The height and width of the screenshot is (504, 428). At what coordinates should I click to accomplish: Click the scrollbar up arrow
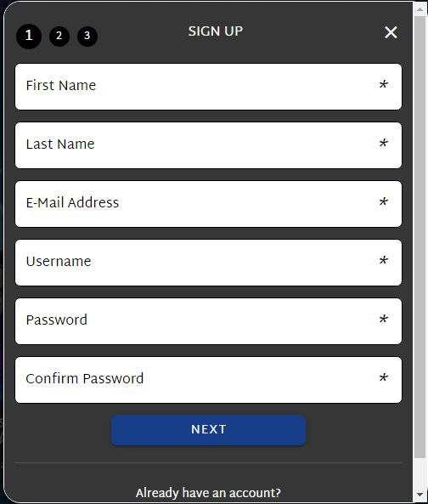click(420, 9)
